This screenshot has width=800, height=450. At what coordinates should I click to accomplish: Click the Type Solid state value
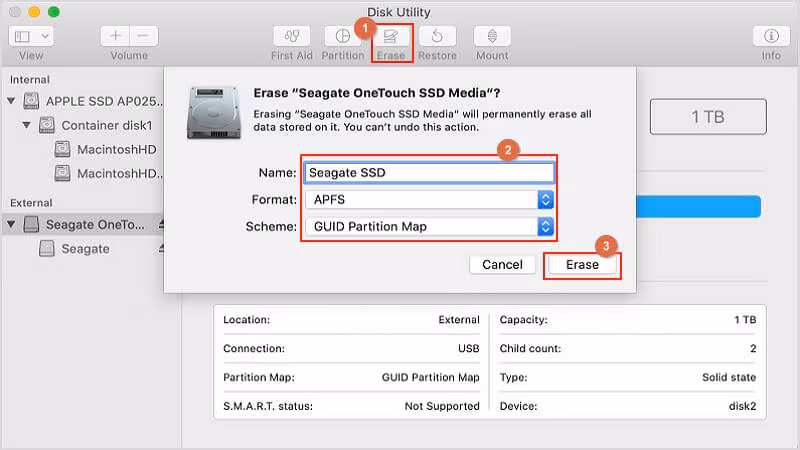point(729,378)
